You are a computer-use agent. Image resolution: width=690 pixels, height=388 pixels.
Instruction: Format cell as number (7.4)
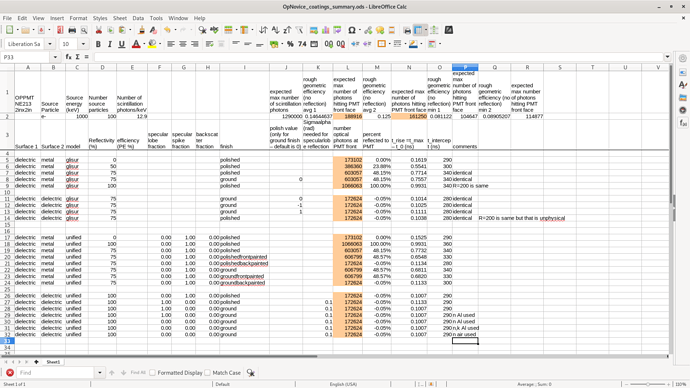[302, 44]
